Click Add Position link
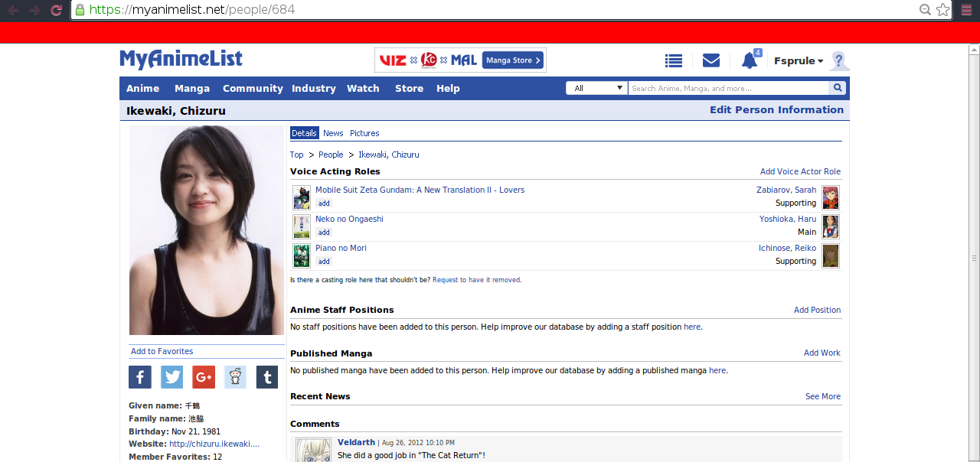This screenshot has height=462, width=980. (817, 310)
